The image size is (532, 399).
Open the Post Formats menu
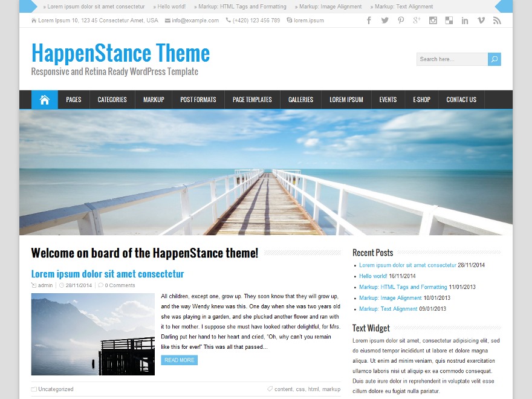(198, 100)
